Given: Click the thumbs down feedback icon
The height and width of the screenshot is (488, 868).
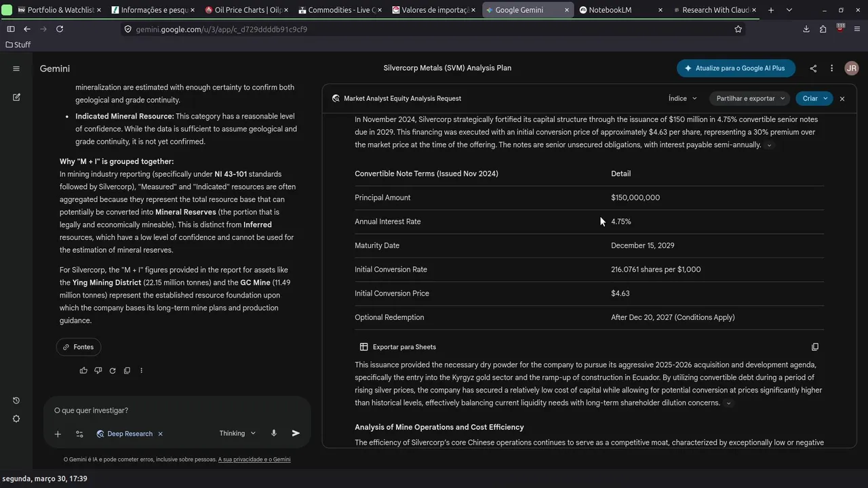Looking at the screenshot, I should click(x=98, y=371).
